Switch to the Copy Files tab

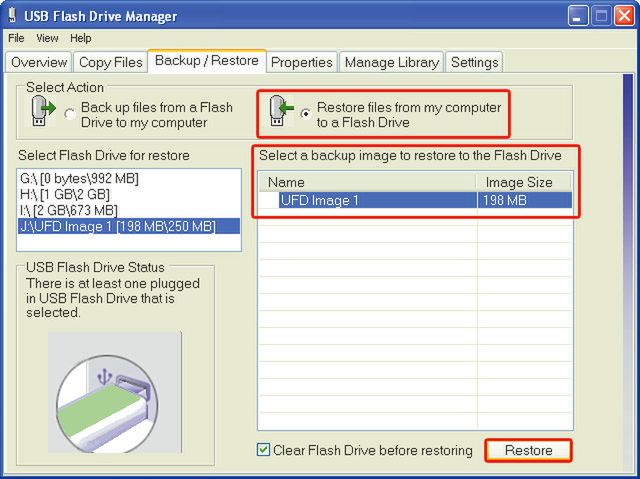click(x=110, y=62)
